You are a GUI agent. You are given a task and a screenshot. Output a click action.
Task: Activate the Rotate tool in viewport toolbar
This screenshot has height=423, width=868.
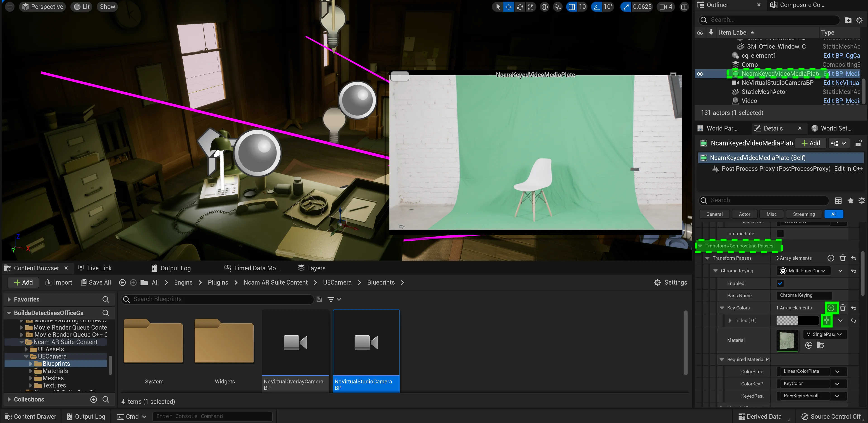tap(520, 7)
